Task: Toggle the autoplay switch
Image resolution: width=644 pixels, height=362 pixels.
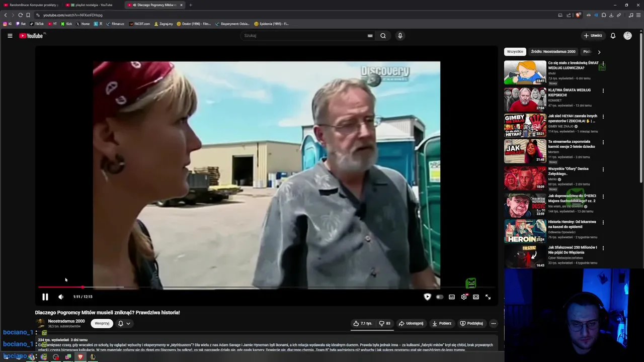Action: (440, 297)
